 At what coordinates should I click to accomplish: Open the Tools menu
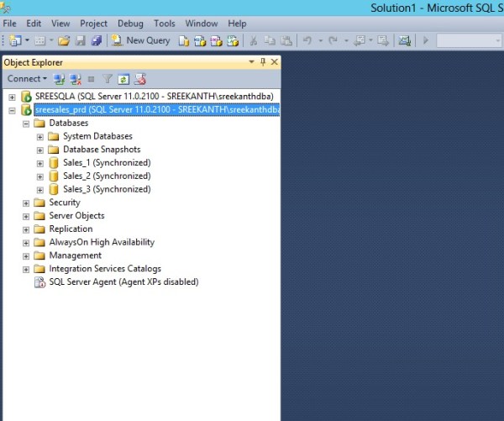(165, 24)
